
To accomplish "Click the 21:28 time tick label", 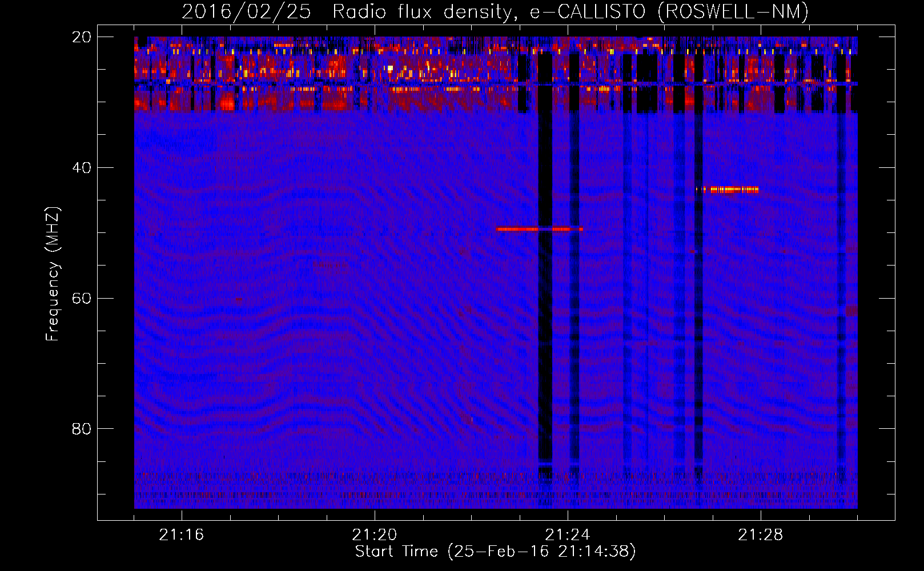I will pos(761,535).
